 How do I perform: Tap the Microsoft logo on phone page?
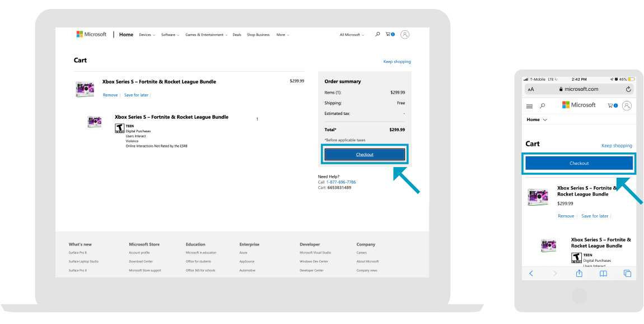click(578, 105)
